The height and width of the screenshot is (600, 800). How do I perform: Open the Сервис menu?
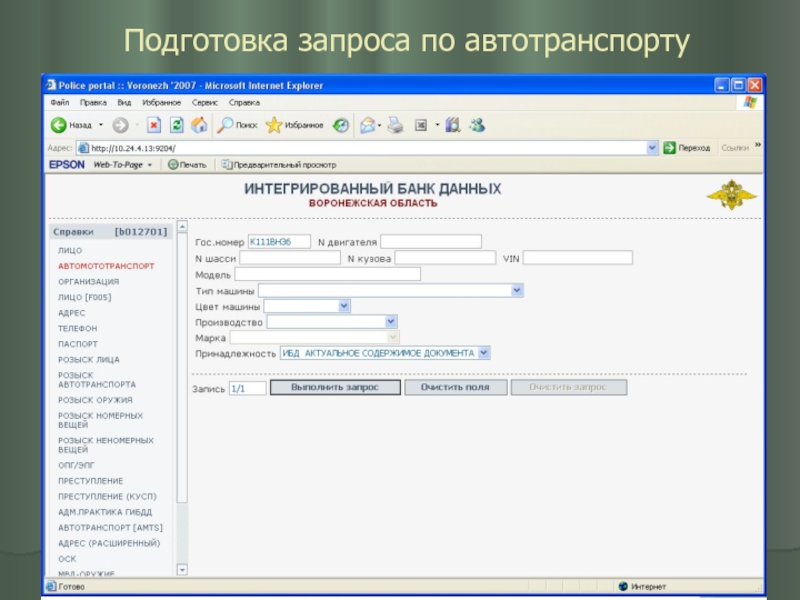pyautogui.click(x=205, y=102)
